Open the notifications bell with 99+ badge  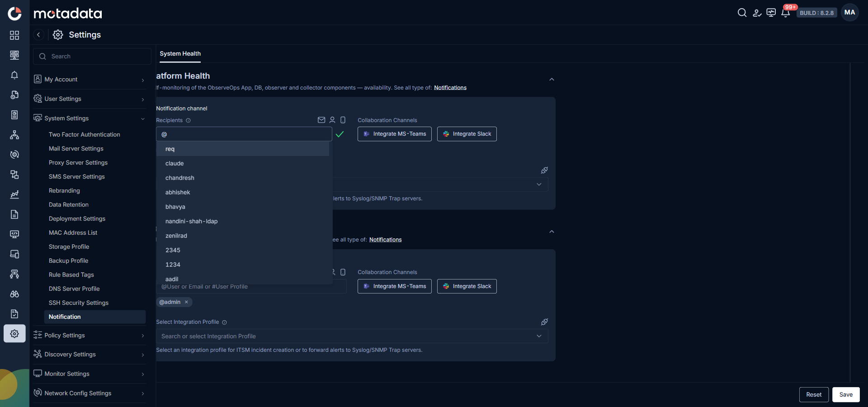(x=786, y=13)
